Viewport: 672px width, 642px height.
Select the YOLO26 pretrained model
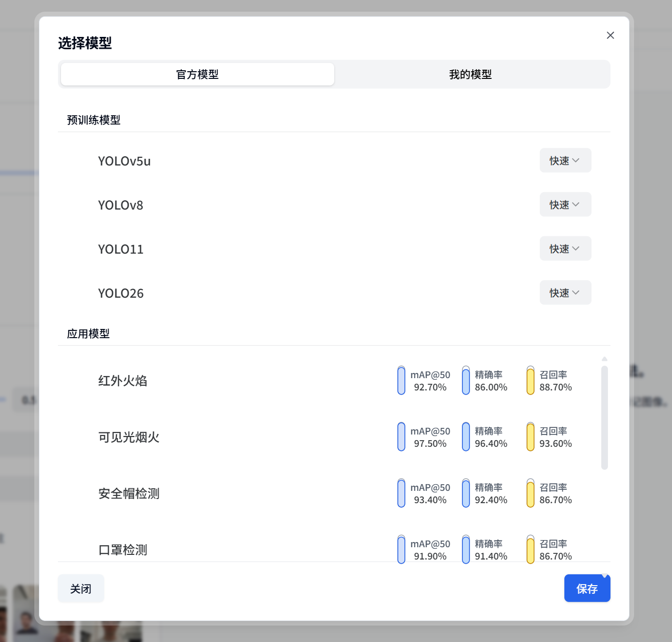[121, 294]
